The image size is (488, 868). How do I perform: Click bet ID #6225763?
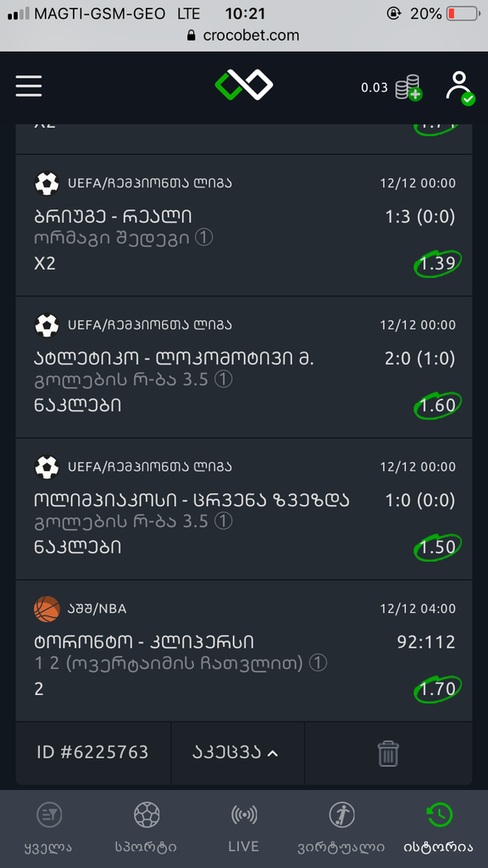pos(92,753)
